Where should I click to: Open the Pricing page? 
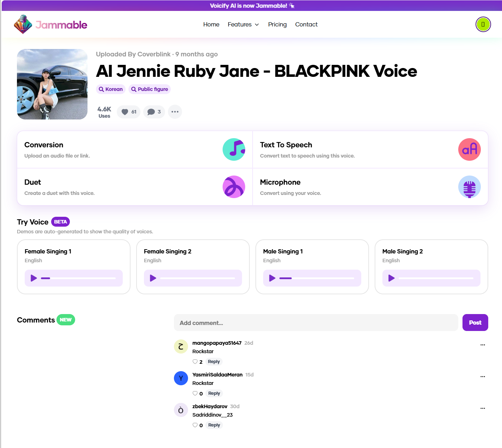tap(277, 24)
